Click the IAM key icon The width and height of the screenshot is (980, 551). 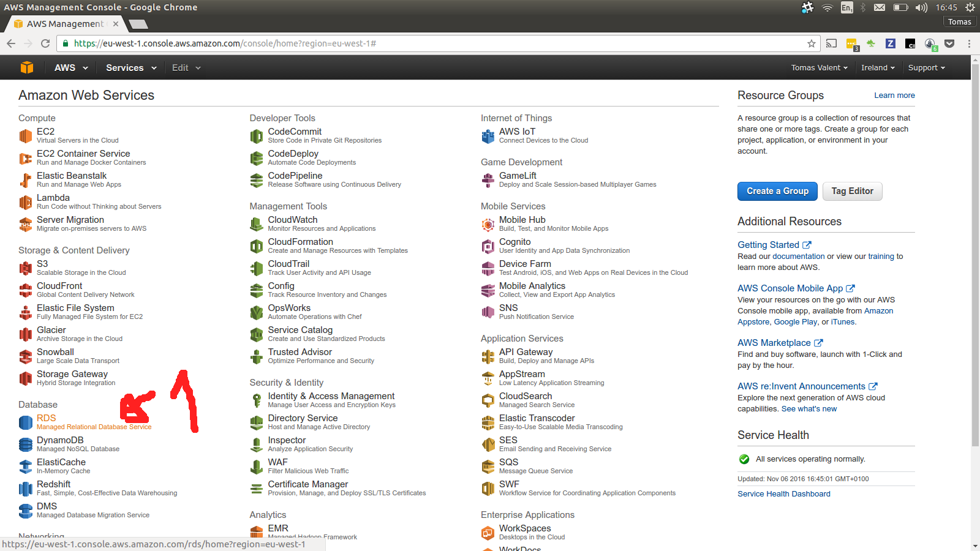pyautogui.click(x=257, y=400)
